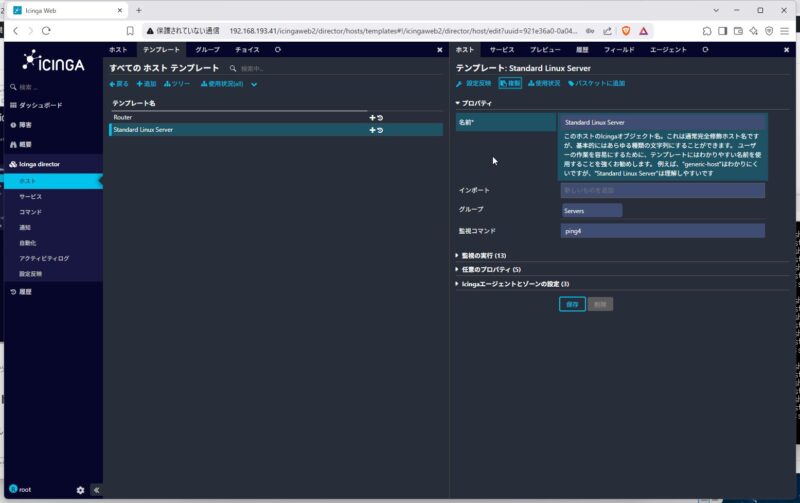Open the root user profile

click(x=20, y=489)
